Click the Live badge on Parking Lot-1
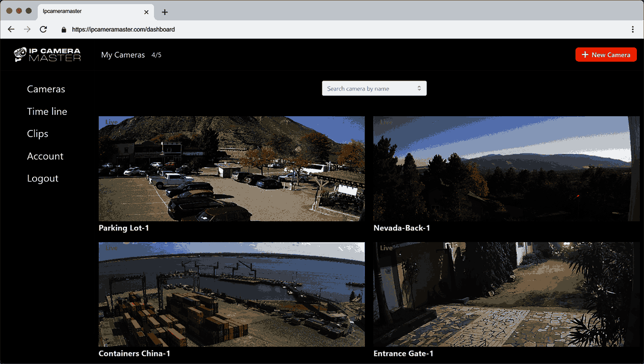The height and width of the screenshot is (364, 644). coord(111,121)
